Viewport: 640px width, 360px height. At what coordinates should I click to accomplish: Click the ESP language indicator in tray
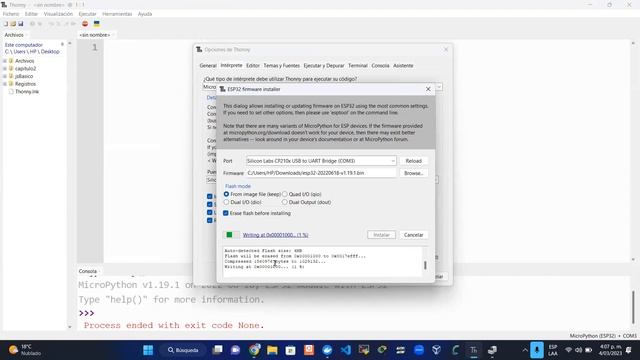(x=553, y=350)
